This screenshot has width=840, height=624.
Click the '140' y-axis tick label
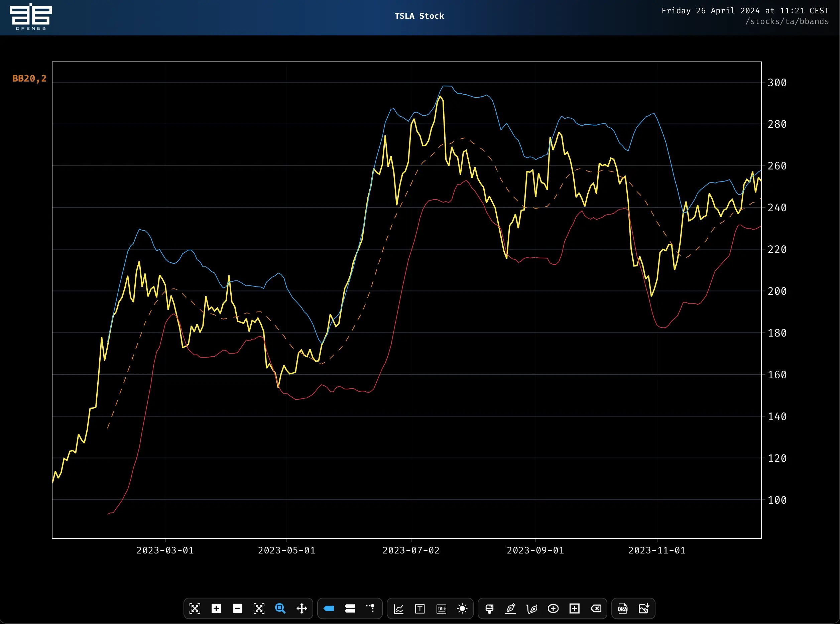(x=777, y=417)
